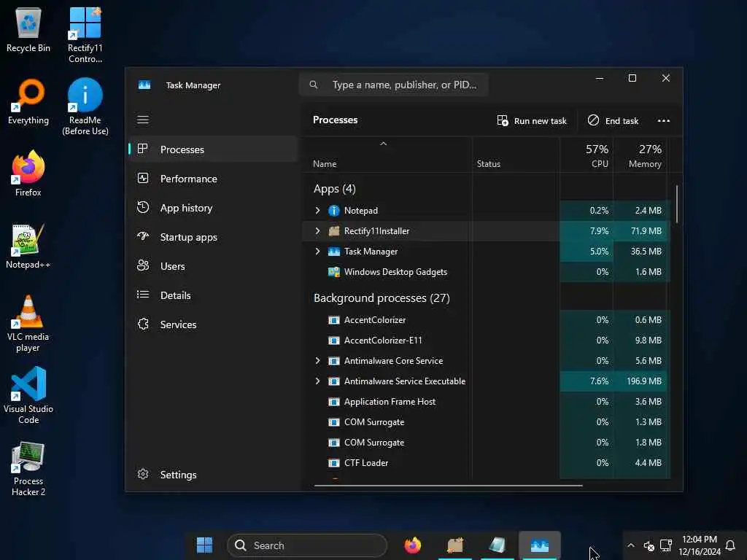This screenshot has height=560, width=747.
Task: Open the App history page
Action: click(213, 208)
